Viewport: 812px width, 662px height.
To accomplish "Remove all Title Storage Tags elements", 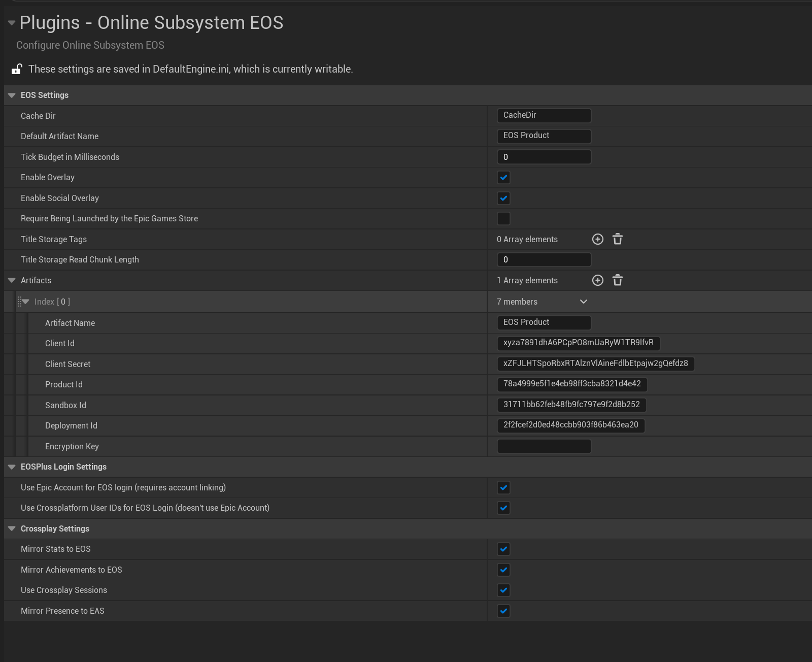I will tap(617, 239).
